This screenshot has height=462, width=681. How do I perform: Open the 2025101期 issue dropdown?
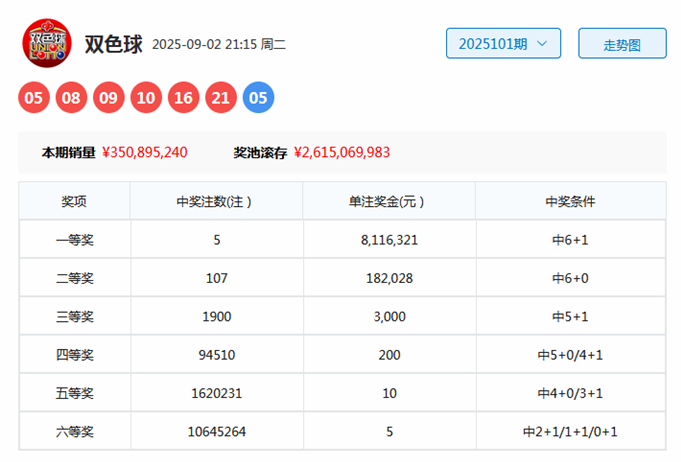(x=503, y=43)
